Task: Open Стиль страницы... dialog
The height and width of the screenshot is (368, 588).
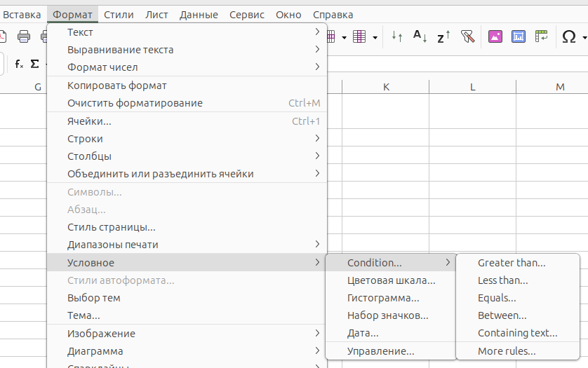Action: tap(187, 227)
